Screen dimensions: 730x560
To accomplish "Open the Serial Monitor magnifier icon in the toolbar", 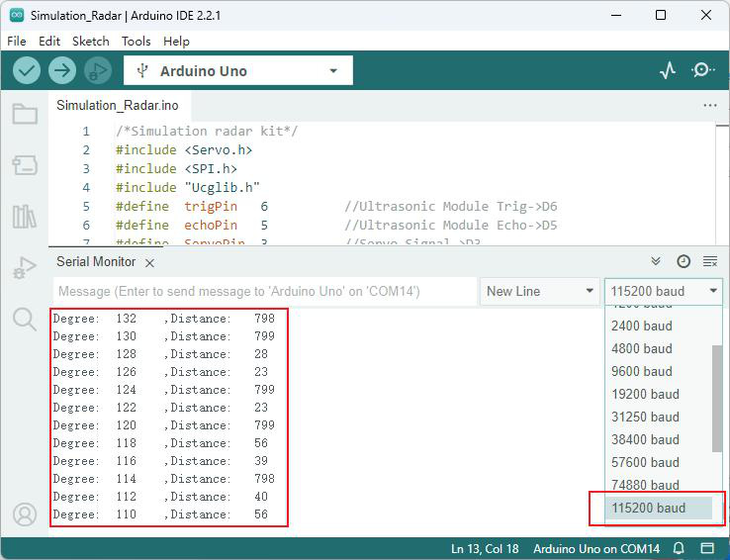I will pyautogui.click(x=703, y=70).
